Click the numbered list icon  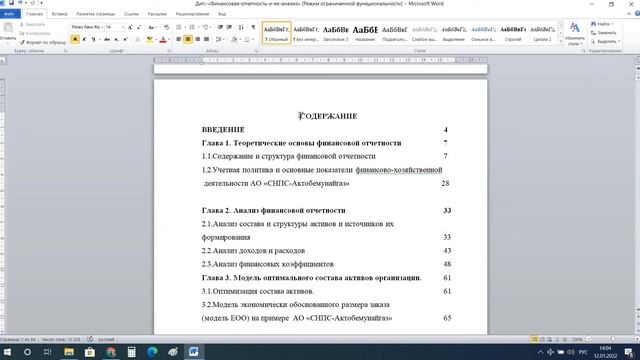click(x=193, y=27)
